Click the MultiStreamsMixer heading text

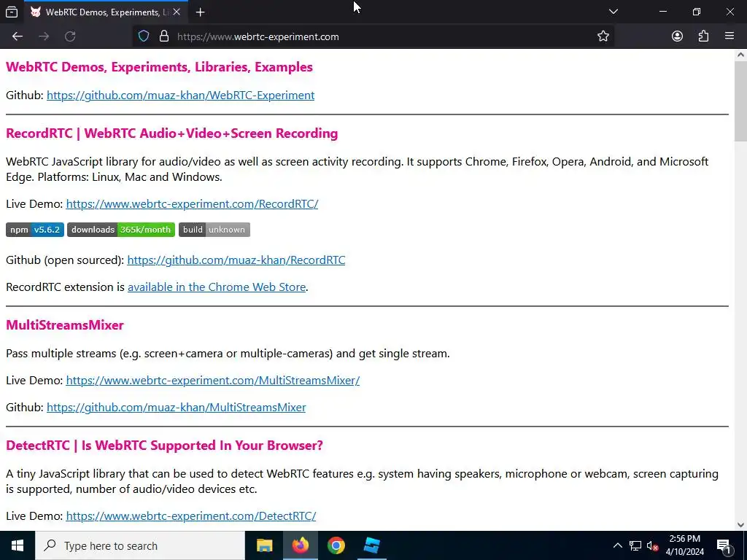click(65, 325)
